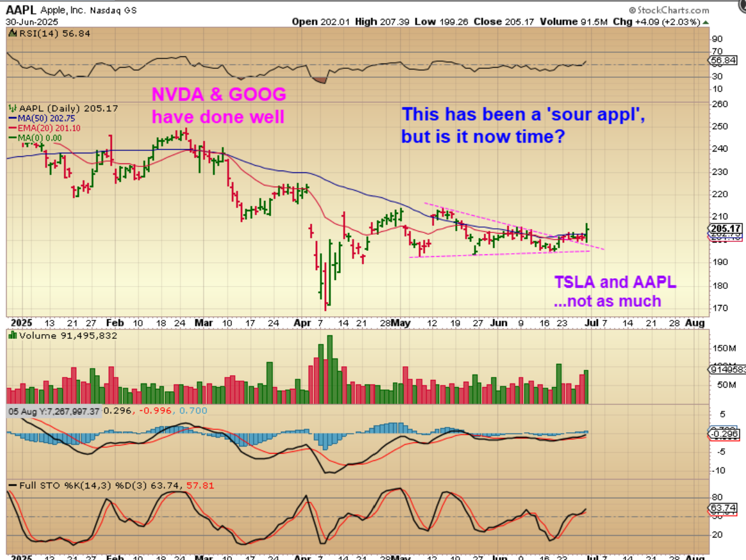Click the Jun label below the price chart

click(x=499, y=323)
